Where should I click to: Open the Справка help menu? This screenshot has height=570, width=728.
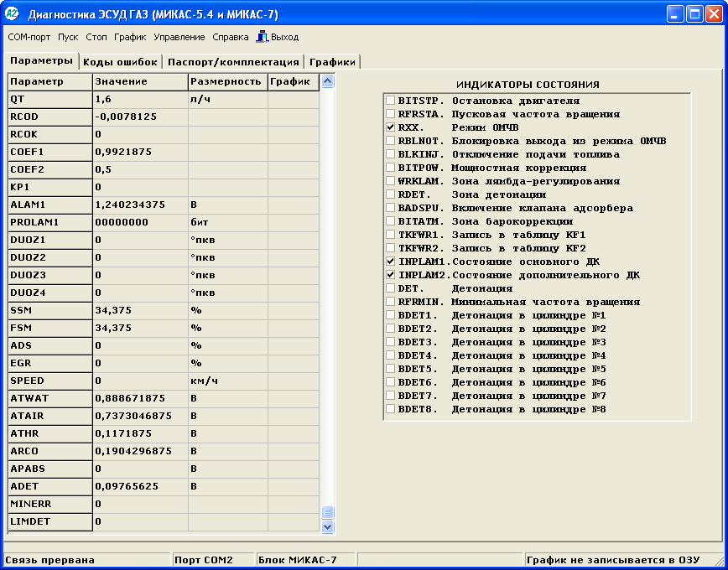tap(231, 37)
